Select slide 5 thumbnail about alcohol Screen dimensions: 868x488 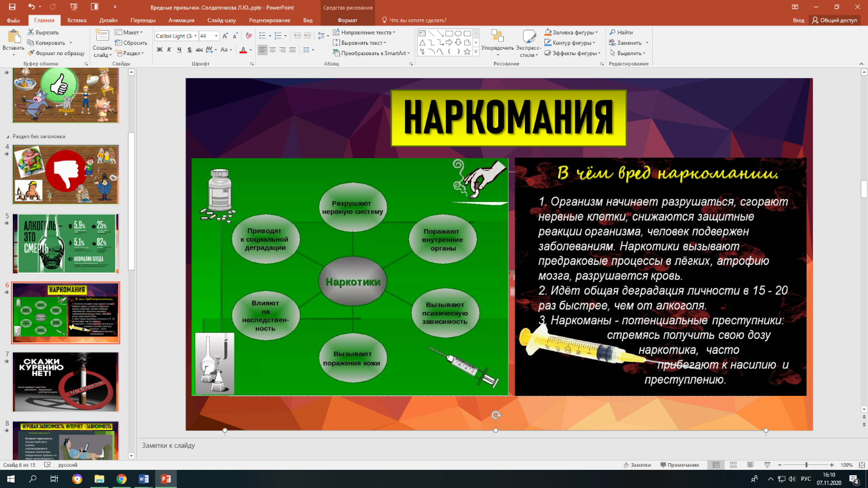(65, 243)
